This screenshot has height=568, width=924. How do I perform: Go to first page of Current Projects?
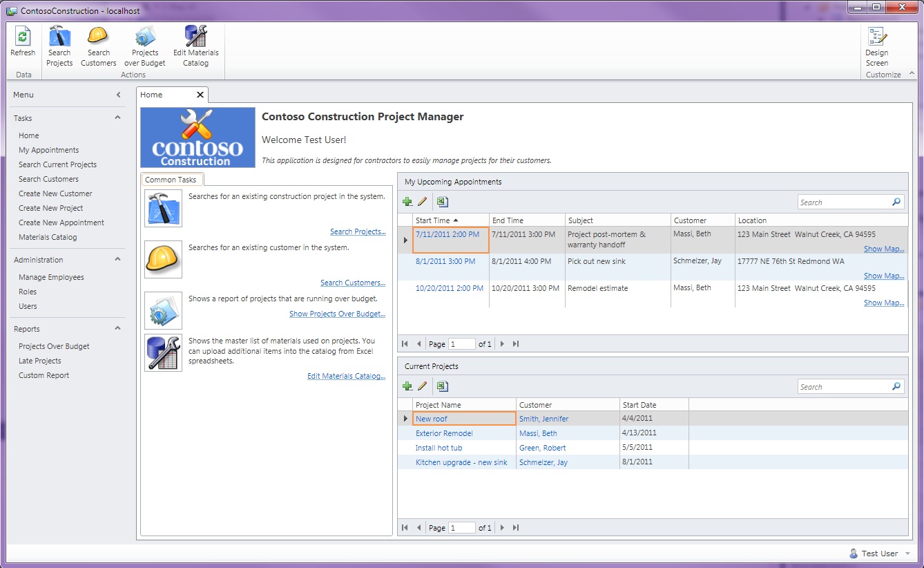[x=405, y=527]
